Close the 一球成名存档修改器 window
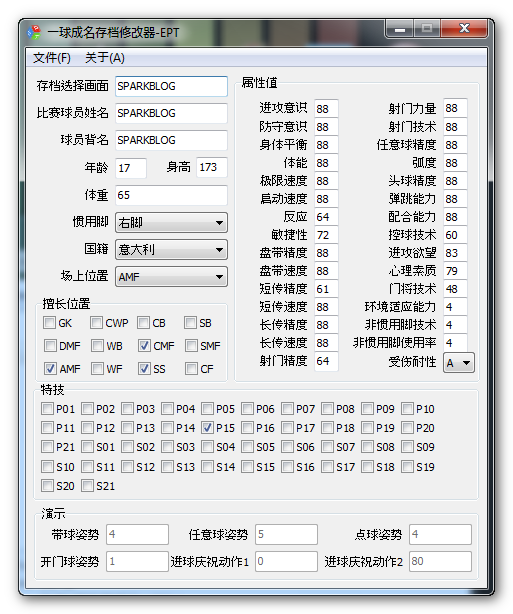Screen dimensions: 513x614 [x=464, y=29]
